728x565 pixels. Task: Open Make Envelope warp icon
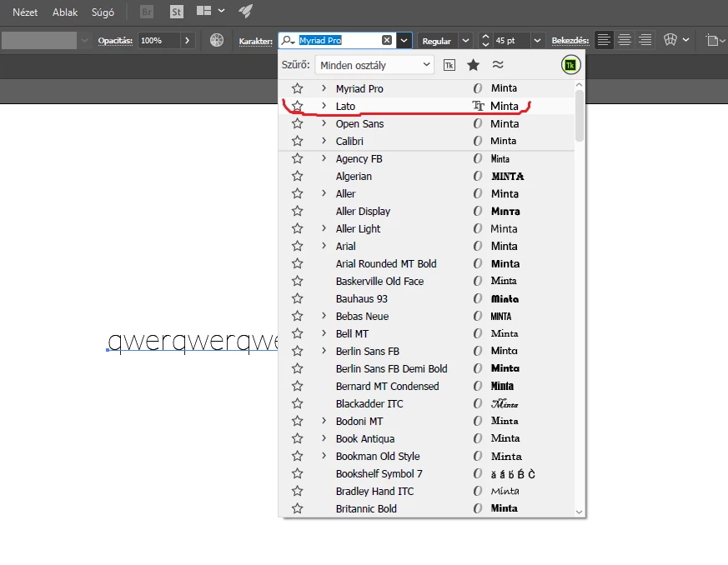click(x=670, y=40)
